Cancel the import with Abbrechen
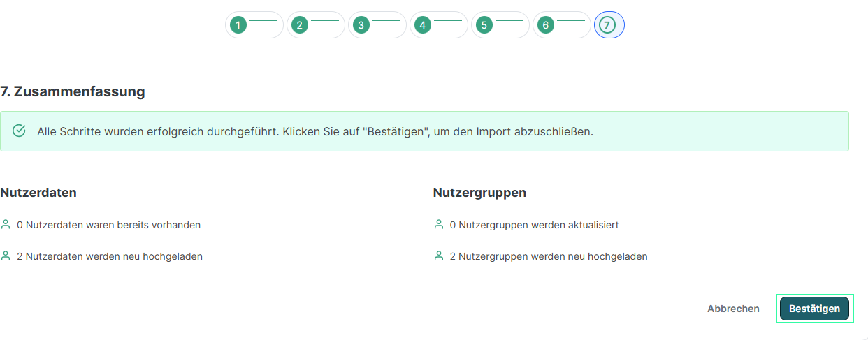The image size is (868, 340). point(733,309)
